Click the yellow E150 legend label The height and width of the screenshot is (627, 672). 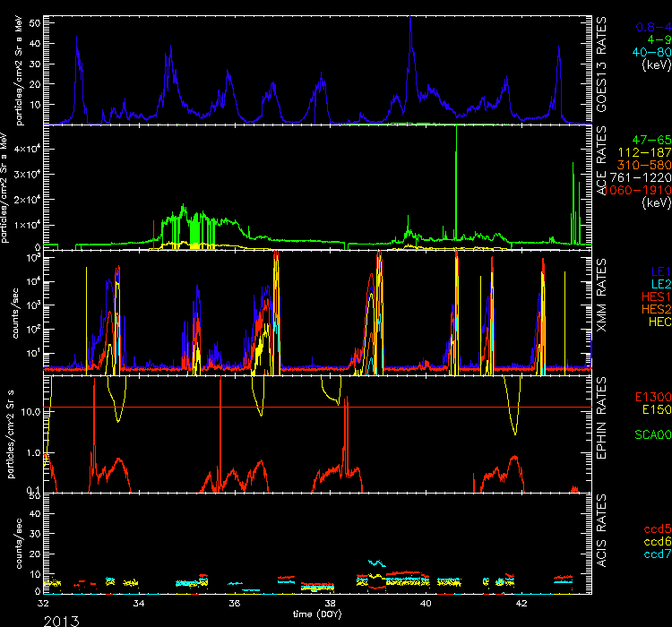point(655,409)
